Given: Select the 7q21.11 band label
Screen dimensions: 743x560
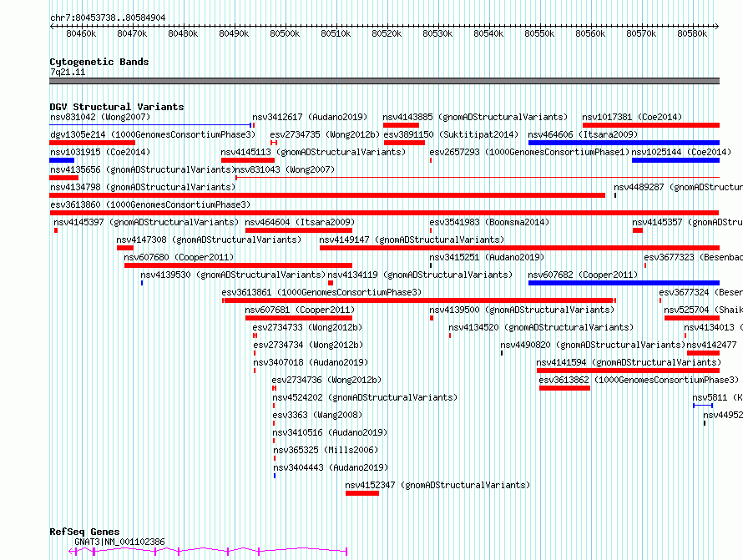Looking at the screenshot, I should click(x=68, y=72).
